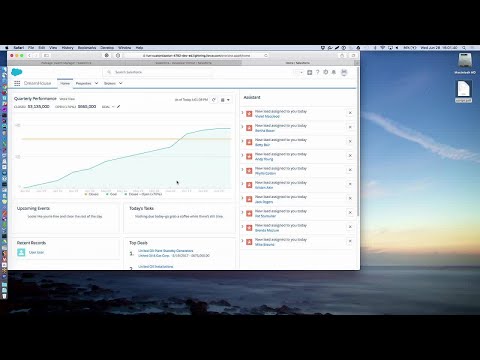
Task: Dismiss the Andy Young lead notification
Action: tap(350, 156)
